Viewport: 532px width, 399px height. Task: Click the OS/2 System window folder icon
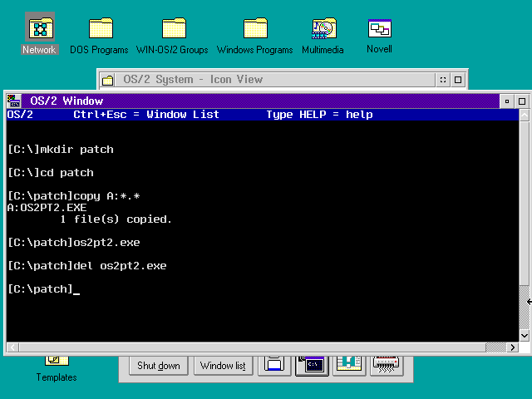107,80
